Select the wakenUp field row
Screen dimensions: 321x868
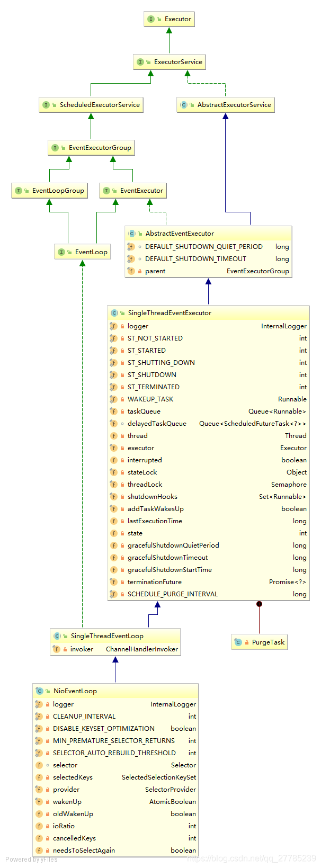coord(115,802)
